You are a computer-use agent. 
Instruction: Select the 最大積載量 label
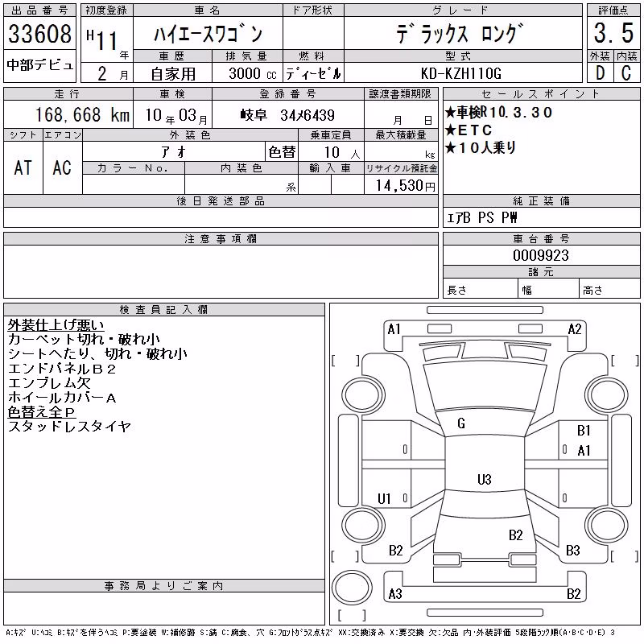coord(401,134)
